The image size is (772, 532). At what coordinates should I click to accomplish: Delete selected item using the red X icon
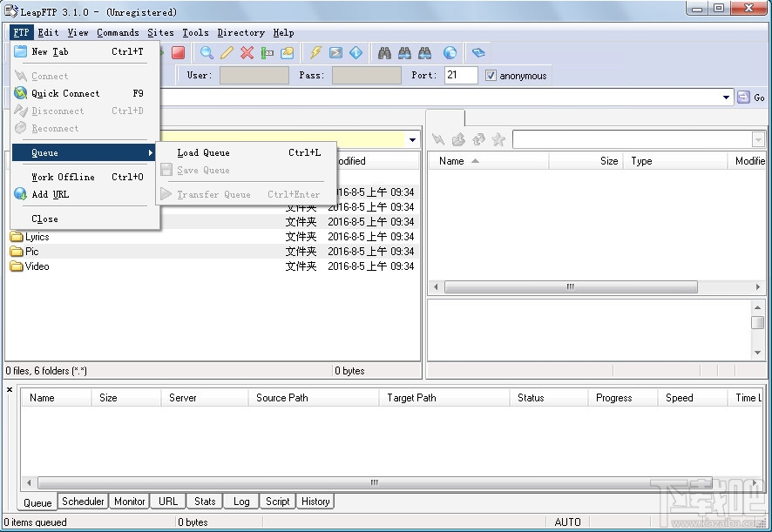pos(245,52)
